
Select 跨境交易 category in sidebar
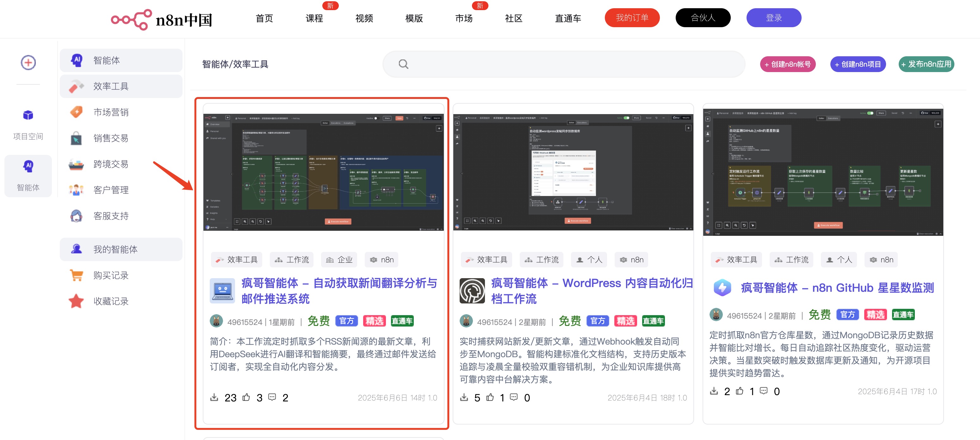[121, 164]
